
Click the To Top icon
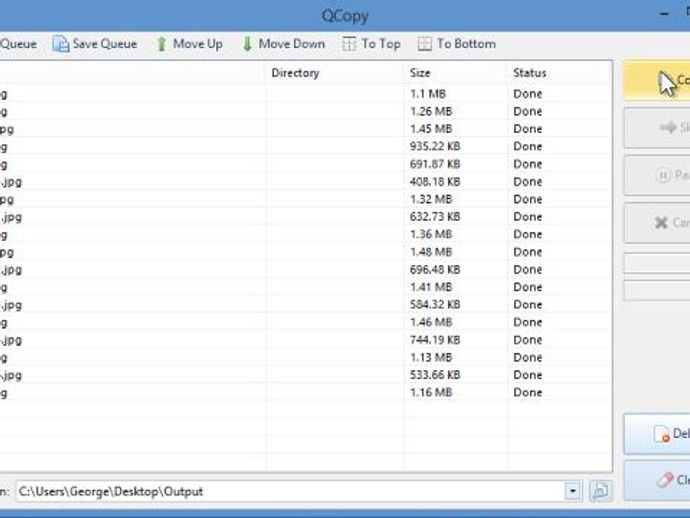click(x=349, y=44)
